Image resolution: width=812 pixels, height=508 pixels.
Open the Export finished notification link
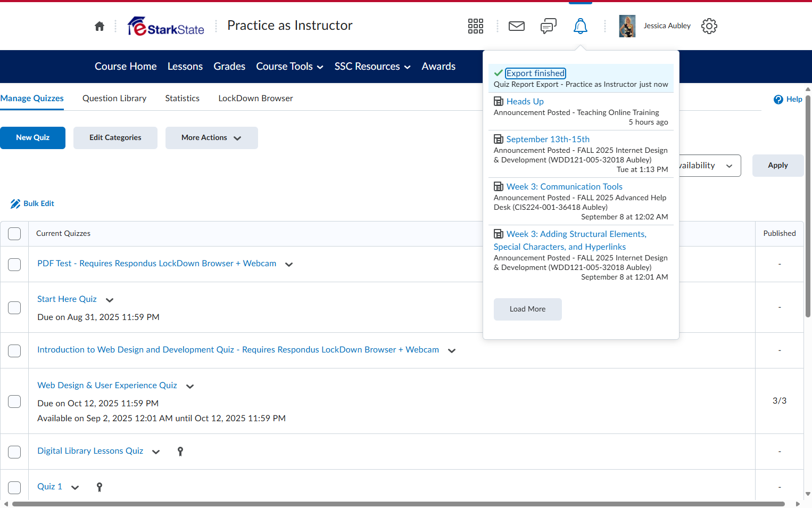pyautogui.click(x=536, y=73)
